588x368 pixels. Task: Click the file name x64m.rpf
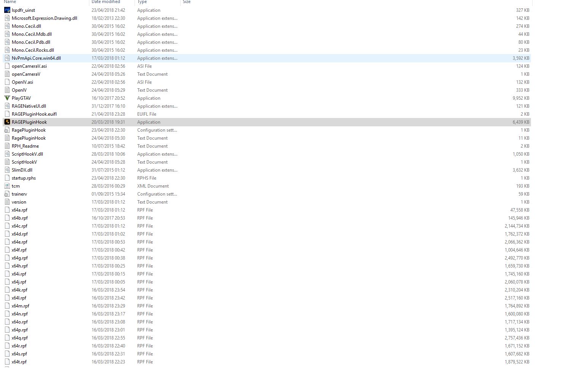pos(21,306)
